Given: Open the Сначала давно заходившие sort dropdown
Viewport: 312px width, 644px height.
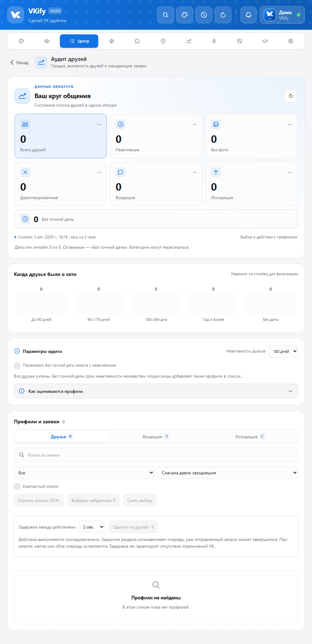Looking at the screenshot, I should click(x=228, y=473).
